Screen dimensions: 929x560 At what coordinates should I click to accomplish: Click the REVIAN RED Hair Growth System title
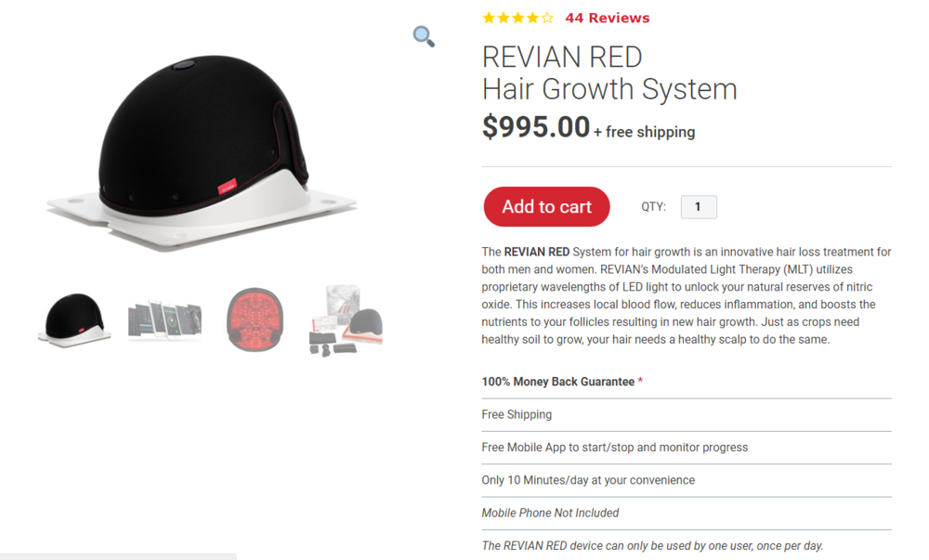pos(608,73)
